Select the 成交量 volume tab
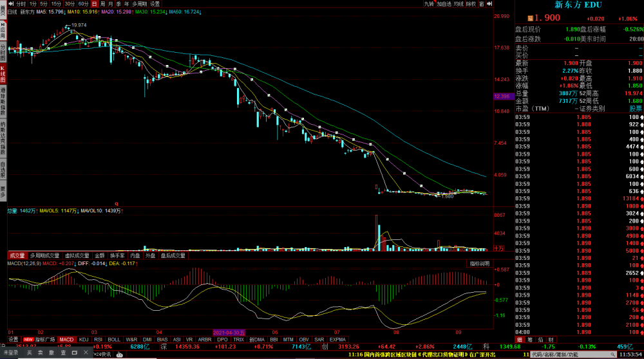Screen dimensions: 644x359 (17, 255)
